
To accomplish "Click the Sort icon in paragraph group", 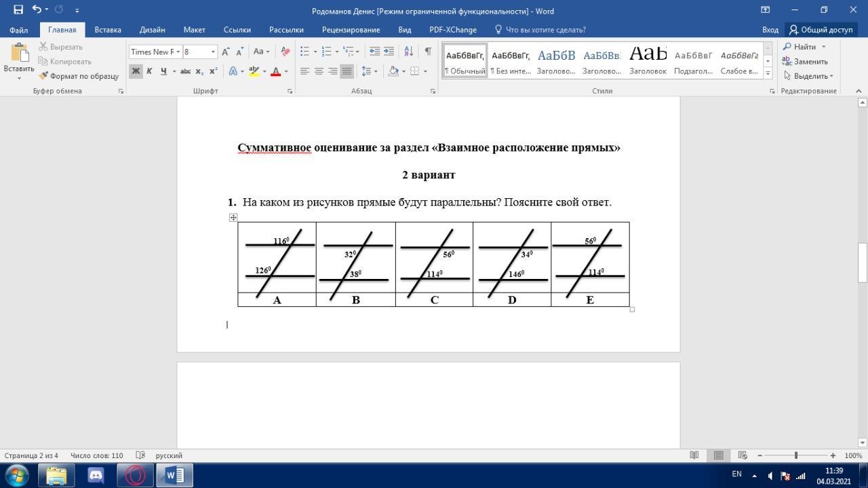I will [408, 52].
